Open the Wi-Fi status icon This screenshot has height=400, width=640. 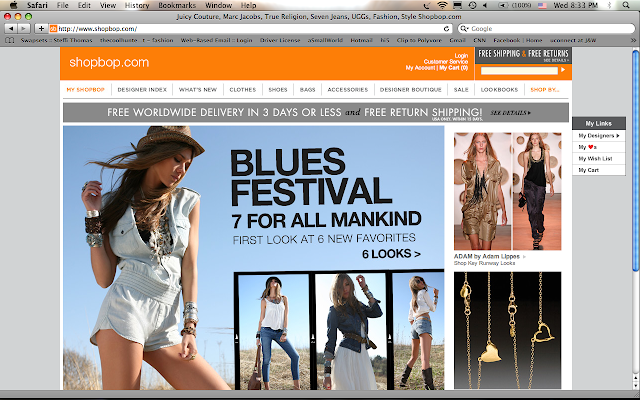click(442, 5)
